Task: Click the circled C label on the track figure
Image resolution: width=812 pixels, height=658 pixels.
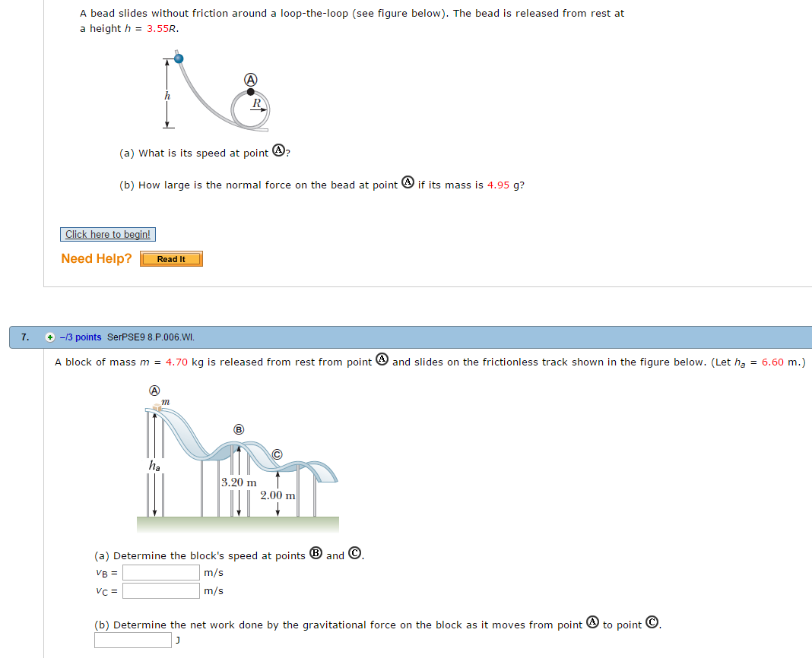Action: [x=277, y=454]
